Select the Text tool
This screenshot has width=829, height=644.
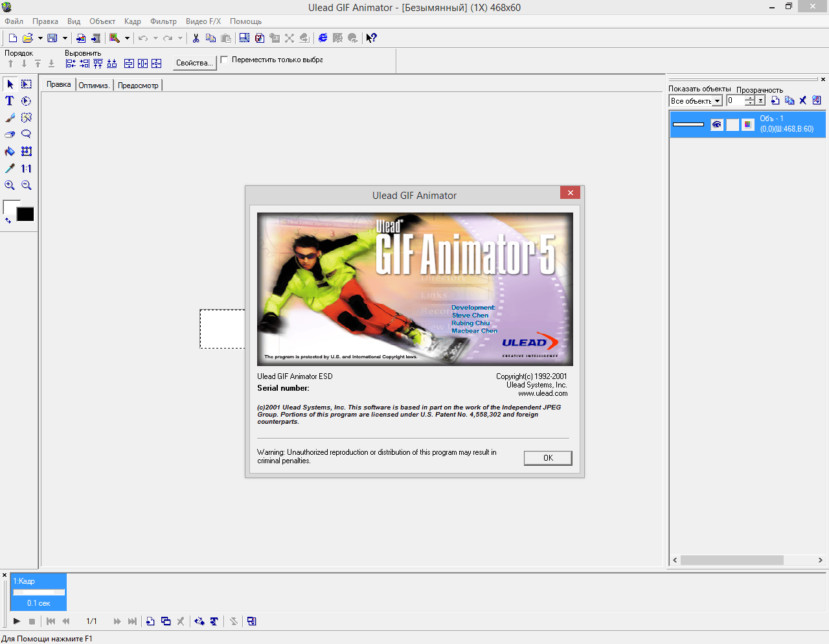pyautogui.click(x=10, y=101)
